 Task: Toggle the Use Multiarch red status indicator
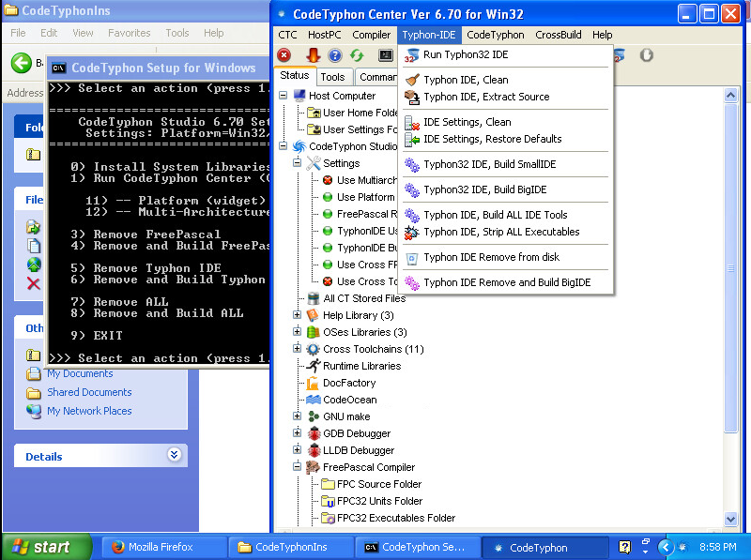[328, 180]
